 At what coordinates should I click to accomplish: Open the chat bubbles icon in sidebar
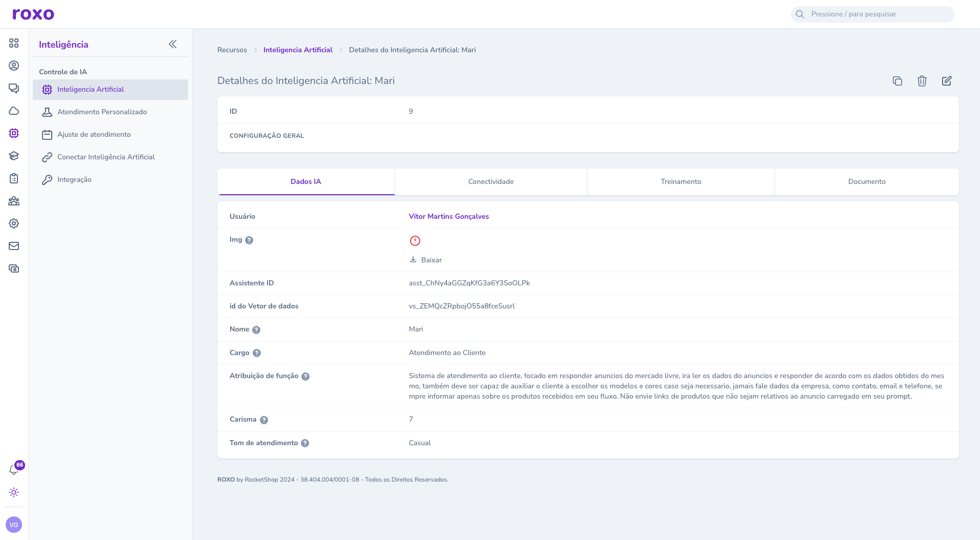pos(14,88)
